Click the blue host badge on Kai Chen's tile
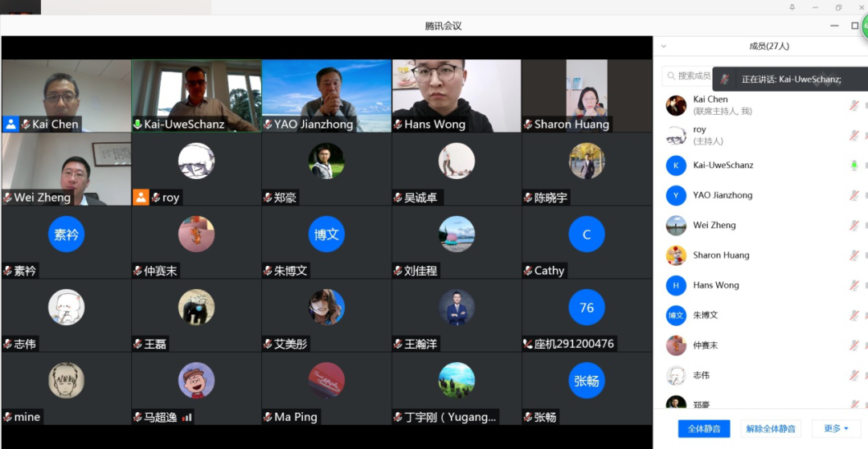 (x=10, y=124)
